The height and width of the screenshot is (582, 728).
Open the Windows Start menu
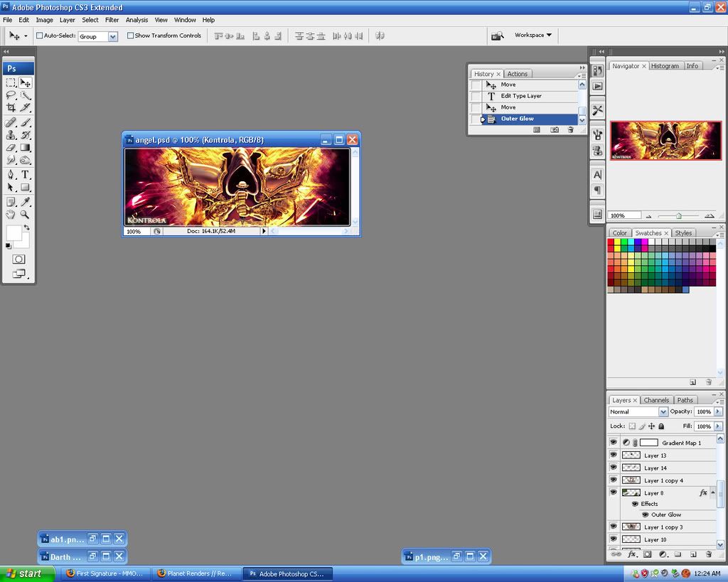[27, 573]
